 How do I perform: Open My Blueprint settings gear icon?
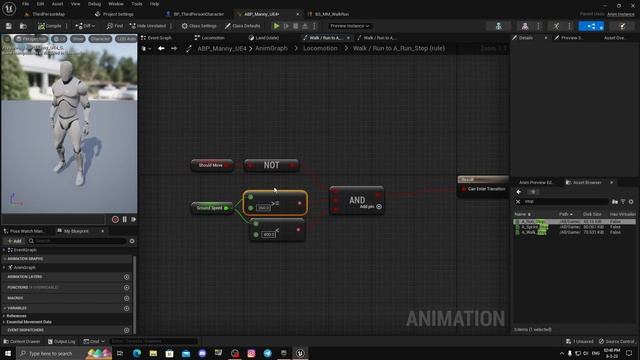click(132, 241)
